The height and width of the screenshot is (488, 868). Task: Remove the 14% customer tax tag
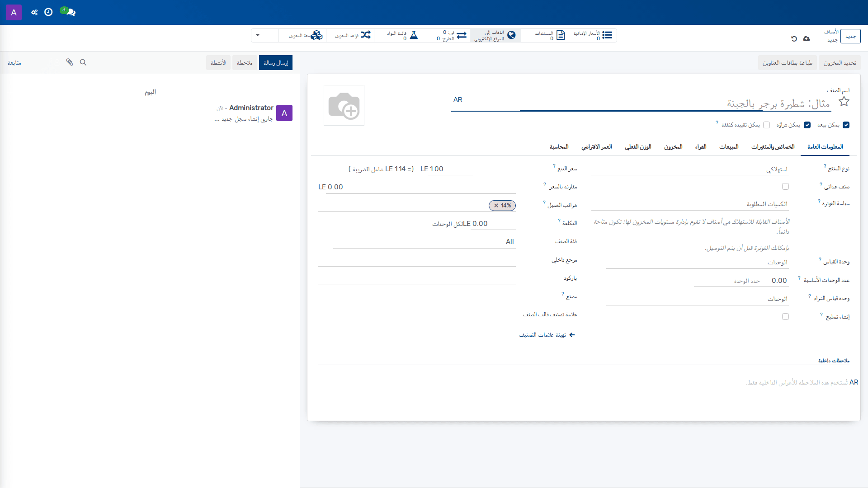(x=496, y=206)
